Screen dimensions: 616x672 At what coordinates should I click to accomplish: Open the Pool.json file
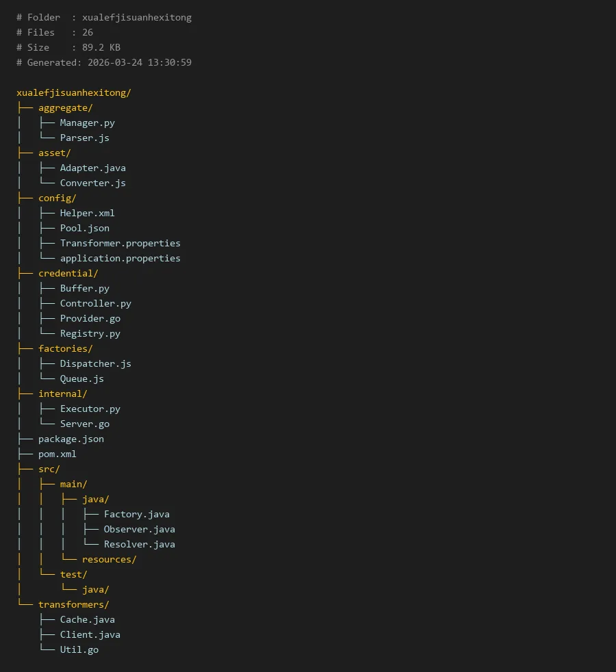84,228
